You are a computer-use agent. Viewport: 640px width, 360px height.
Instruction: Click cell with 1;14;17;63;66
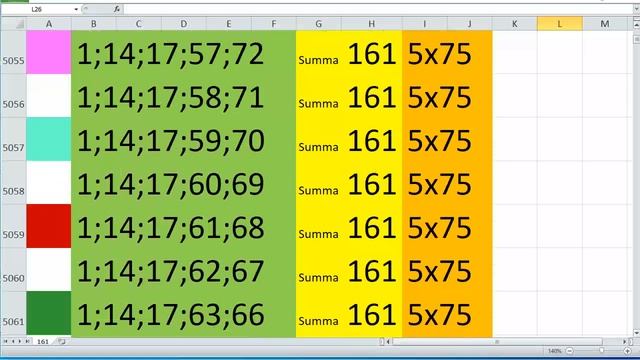pyautogui.click(x=184, y=313)
